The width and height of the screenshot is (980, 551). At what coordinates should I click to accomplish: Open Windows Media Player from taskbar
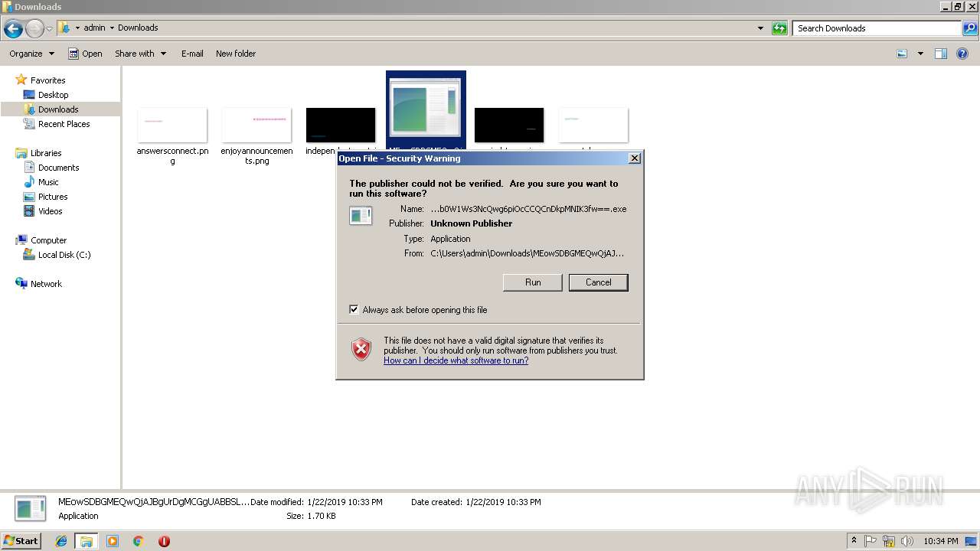coord(113,541)
